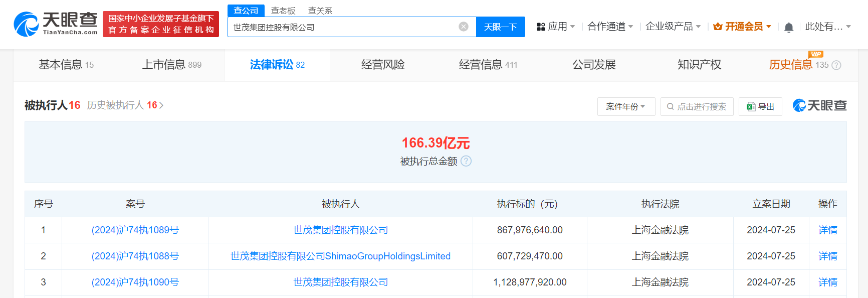The height and width of the screenshot is (298, 868).
Task: Open 世茂集团控股有限公司 link in row 1
Action: click(340, 230)
